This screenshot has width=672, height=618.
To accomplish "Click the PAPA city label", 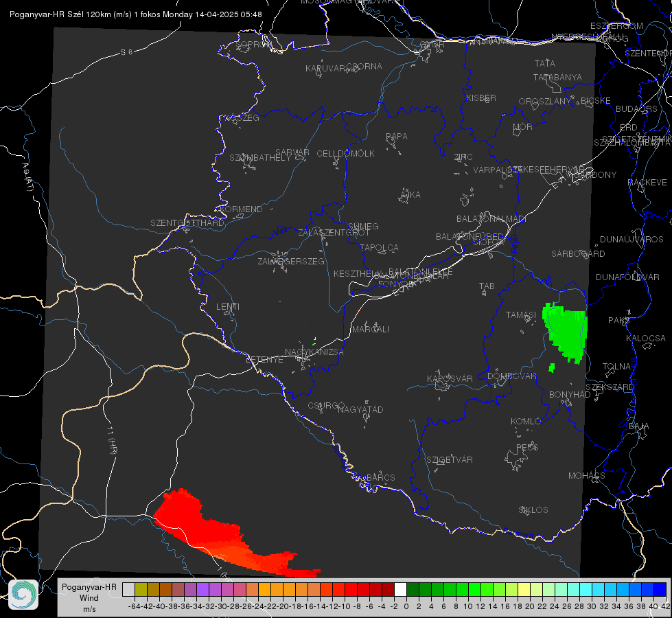I will (x=397, y=137).
